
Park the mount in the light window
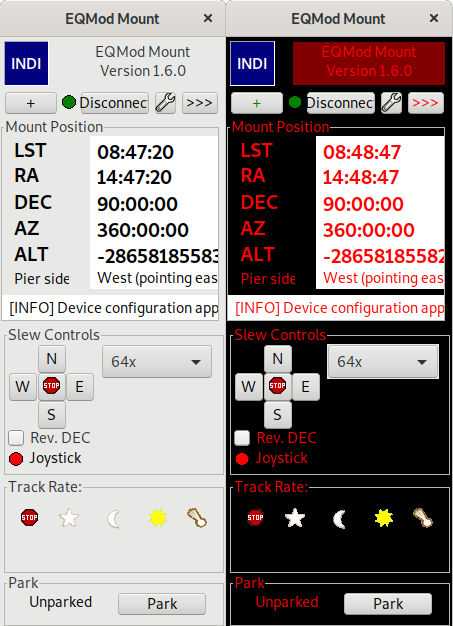click(x=162, y=604)
